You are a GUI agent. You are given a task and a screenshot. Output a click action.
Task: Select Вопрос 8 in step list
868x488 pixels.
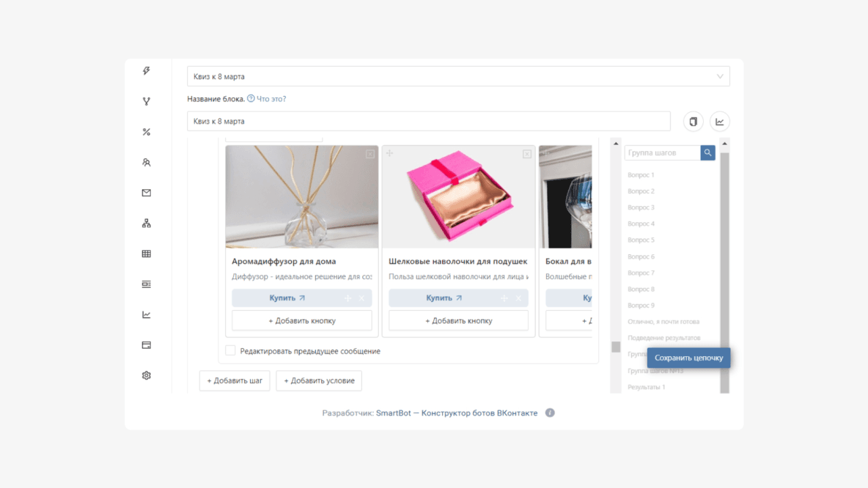click(641, 289)
